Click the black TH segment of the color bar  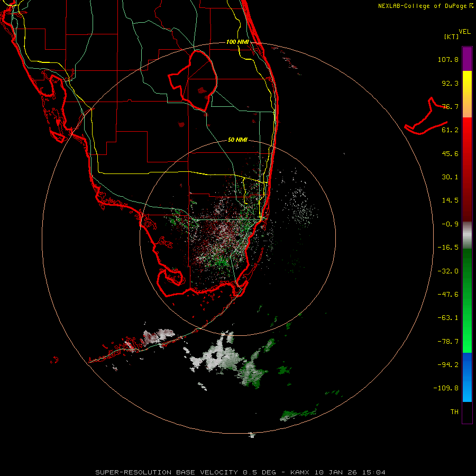click(x=467, y=413)
